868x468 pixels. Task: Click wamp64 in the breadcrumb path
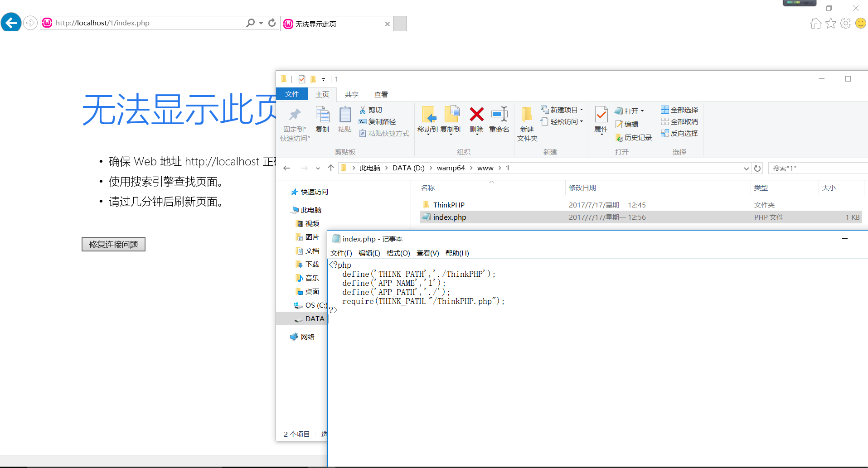click(x=451, y=168)
